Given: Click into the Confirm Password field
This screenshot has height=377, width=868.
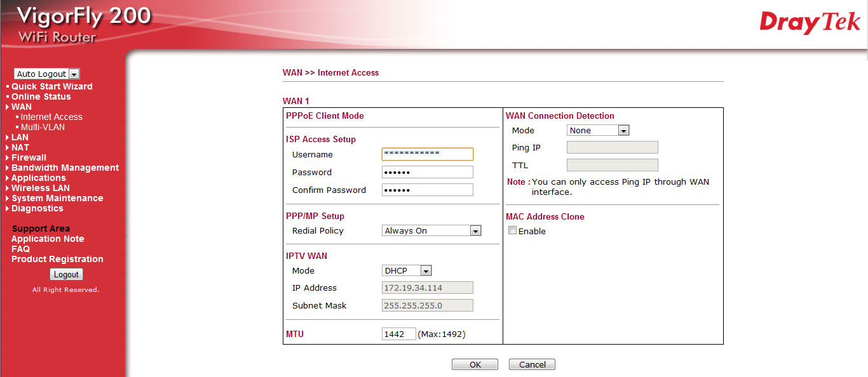Looking at the screenshot, I should coord(428,190).
